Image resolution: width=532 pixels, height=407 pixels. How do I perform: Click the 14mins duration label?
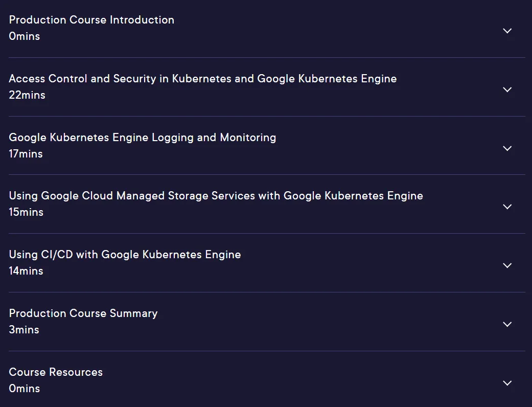pyautogui.click(x=26, y=271)
